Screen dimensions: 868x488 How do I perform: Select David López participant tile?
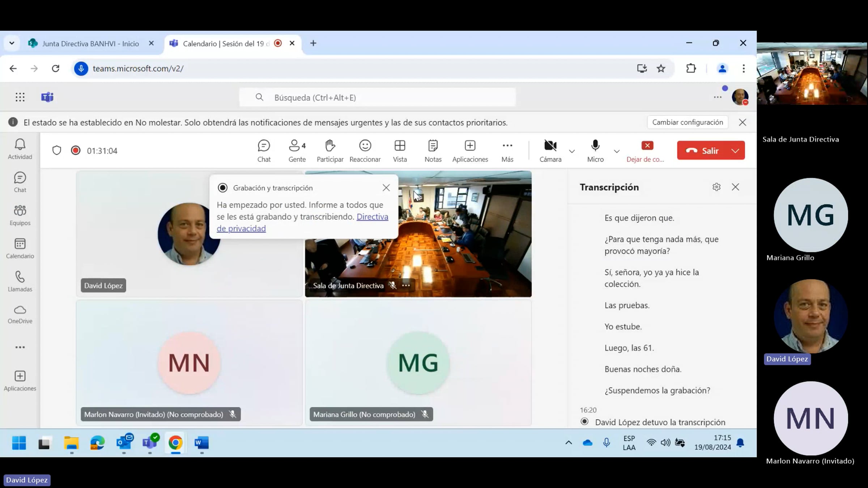tap(189, 234)
